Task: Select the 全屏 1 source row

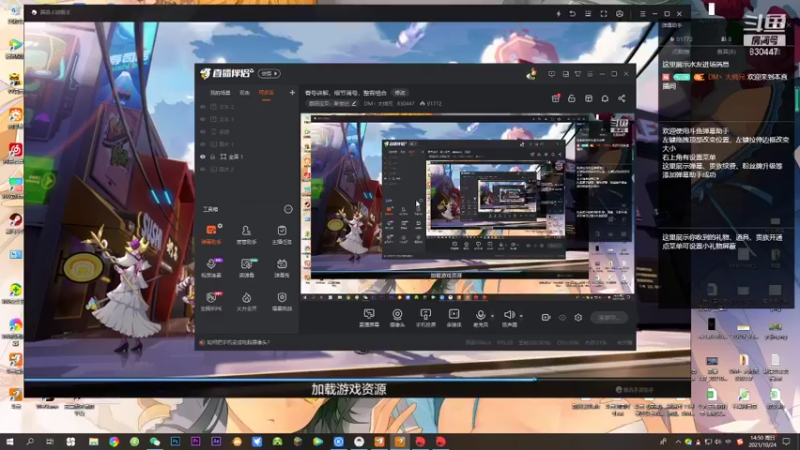Action: click(x=247, y=157)
